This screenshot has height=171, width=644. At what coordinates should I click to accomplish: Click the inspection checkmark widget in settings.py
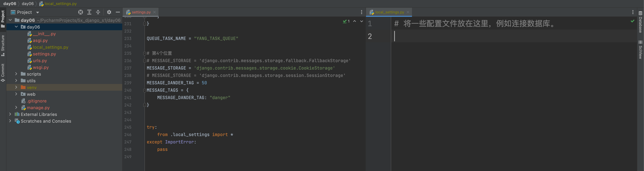click(x=346, y=21)
